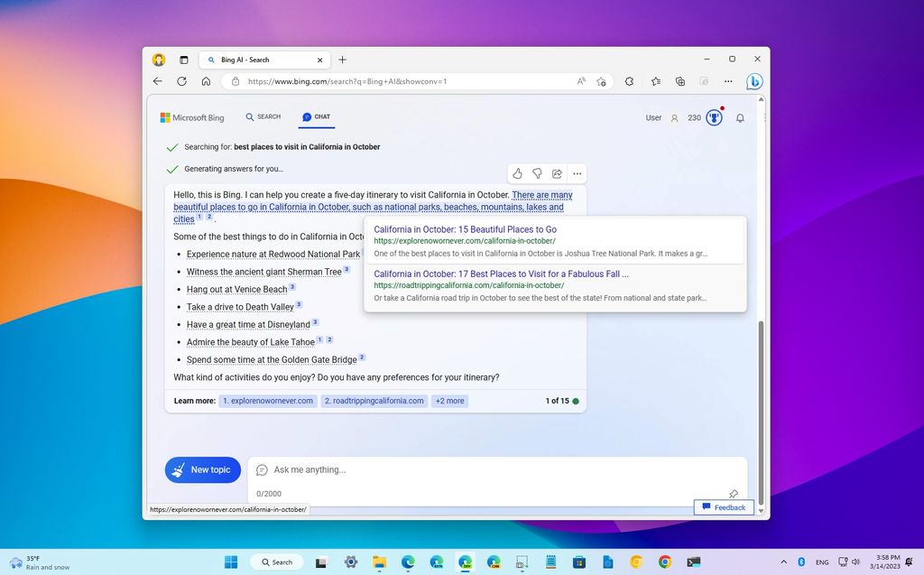Open the Witness the ancient giant Sherman Tree link
This screenshot has width=924, height=575.
pyautogui.click(x=273, y=271)
